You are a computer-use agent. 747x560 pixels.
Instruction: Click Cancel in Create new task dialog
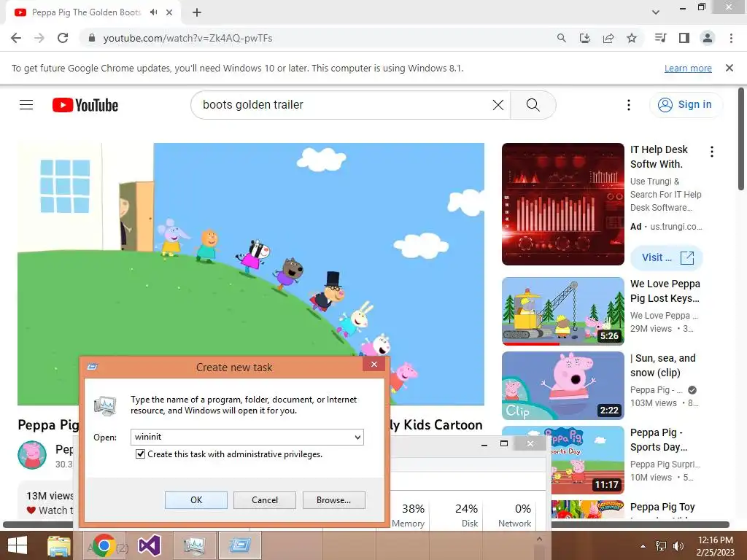[265, 500]
